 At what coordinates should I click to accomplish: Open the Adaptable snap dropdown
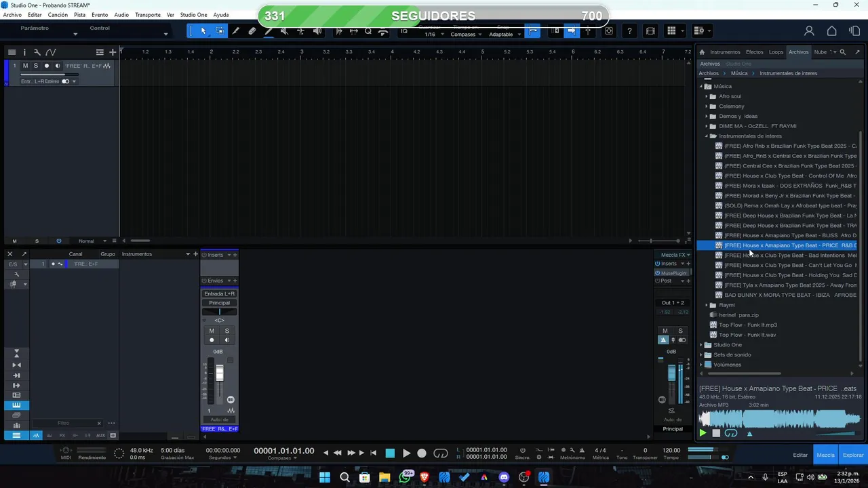[x=505, y=35]
